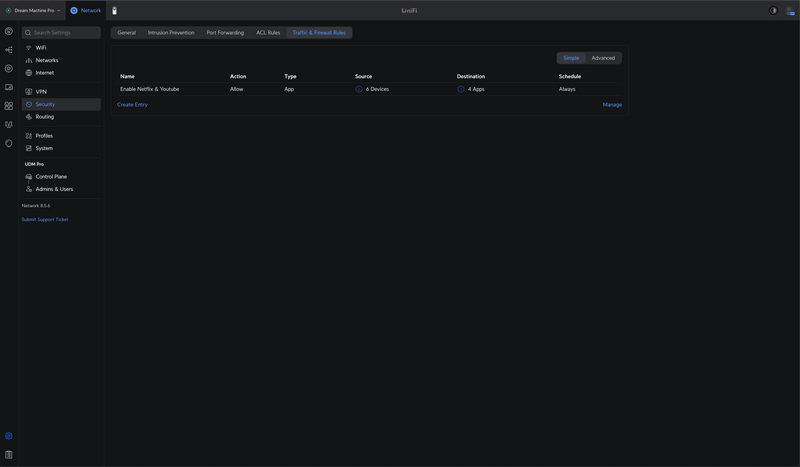The height and width of the screenshot is (467, 800).
Task: Open the Port Forwarding tab
Action: pos(225,33)
